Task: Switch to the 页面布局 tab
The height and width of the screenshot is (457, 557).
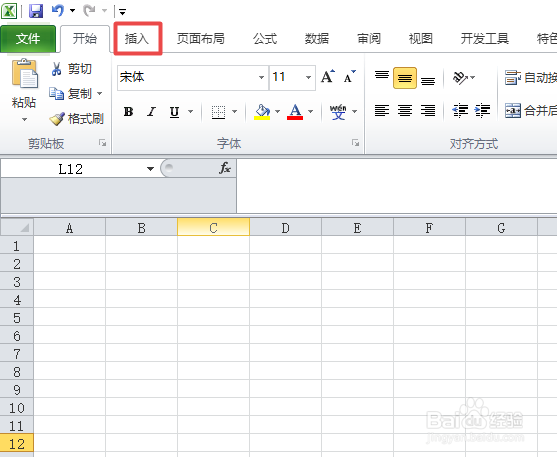Action: tap(201, 38)
